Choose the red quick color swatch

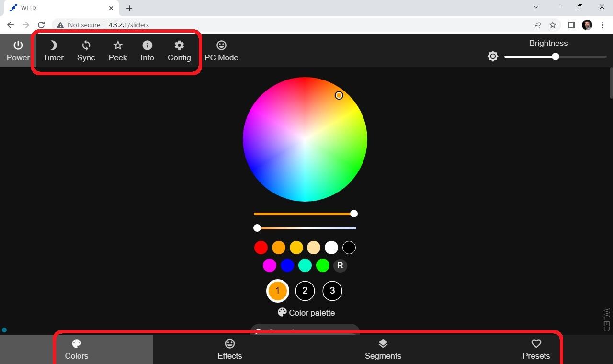point(261,248)
